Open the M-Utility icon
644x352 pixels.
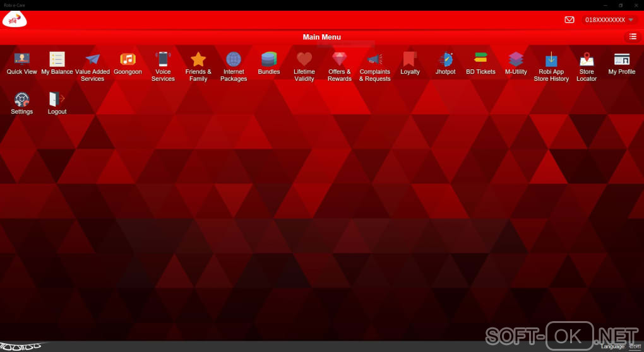tap(516, 59)
